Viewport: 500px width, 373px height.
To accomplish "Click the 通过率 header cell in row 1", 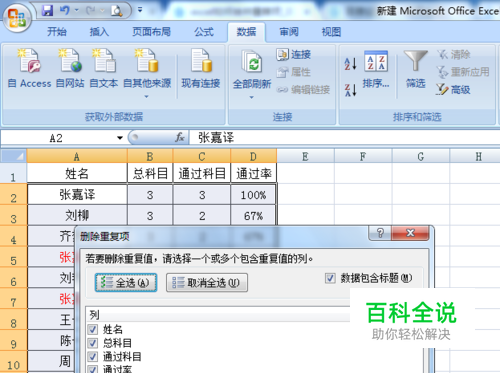I will pyautogui.click(x=253, y=173).
